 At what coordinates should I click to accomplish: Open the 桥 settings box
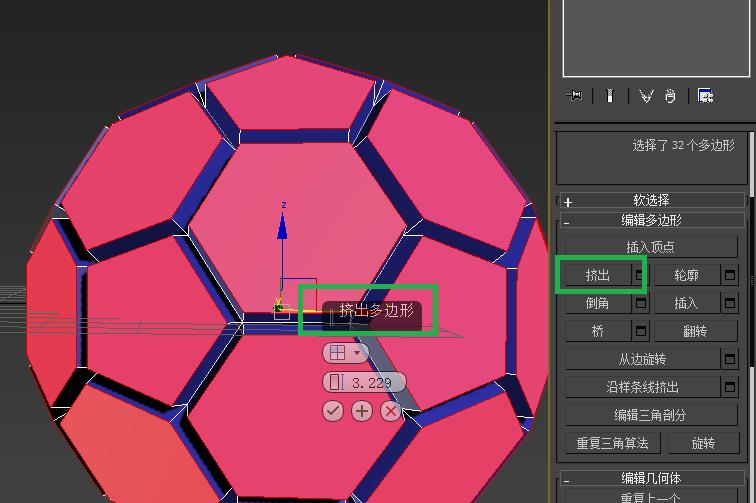point(640,331)
